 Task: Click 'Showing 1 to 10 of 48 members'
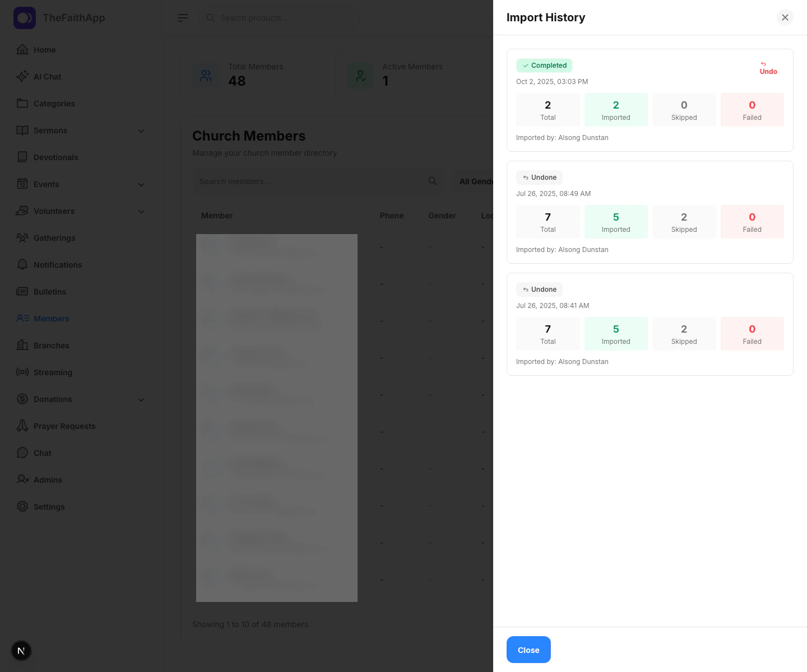pos(250,624)
